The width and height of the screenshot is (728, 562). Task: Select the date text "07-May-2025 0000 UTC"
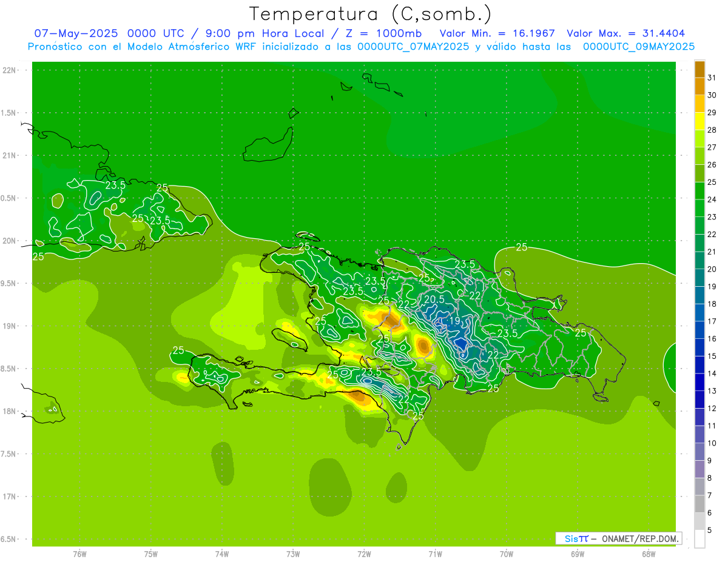click(107, 33)
